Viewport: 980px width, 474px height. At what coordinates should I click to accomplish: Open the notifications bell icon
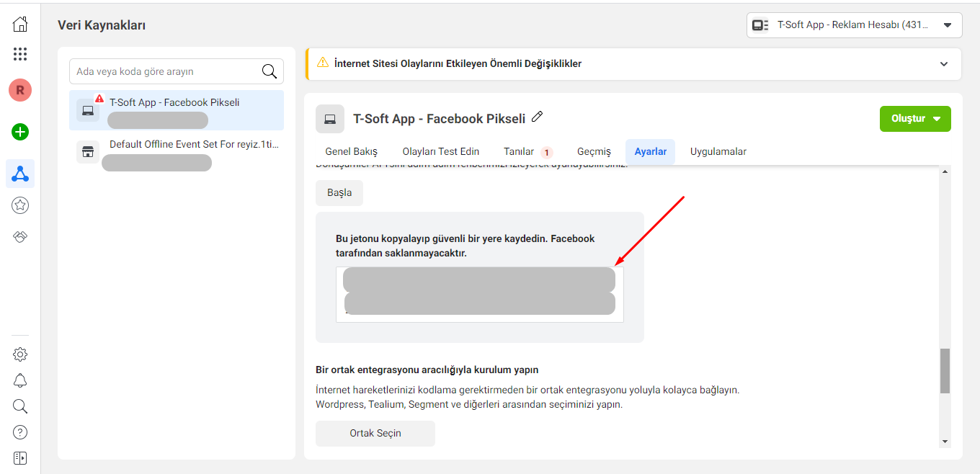[x=20, y=380]
